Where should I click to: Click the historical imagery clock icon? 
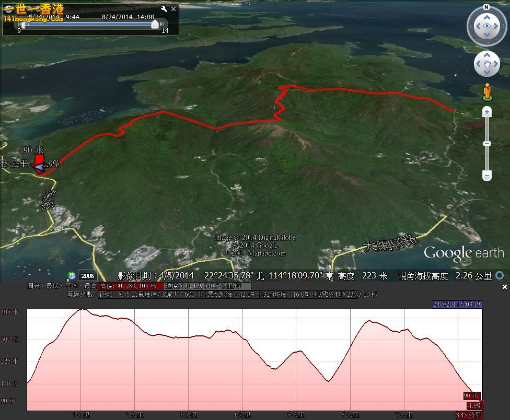pos(71,275)
